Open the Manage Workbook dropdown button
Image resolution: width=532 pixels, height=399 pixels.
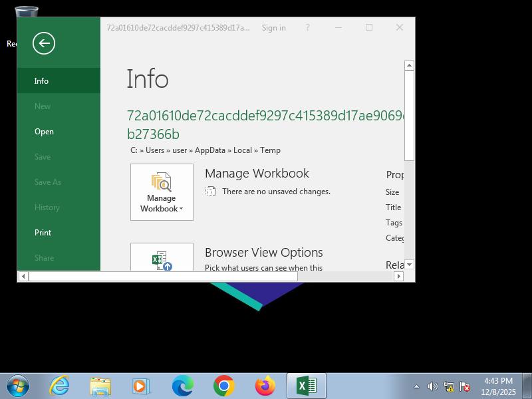162,192
